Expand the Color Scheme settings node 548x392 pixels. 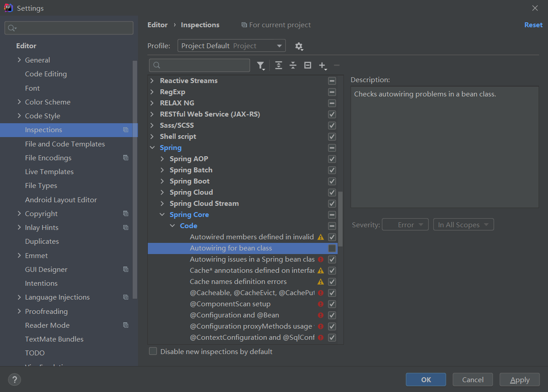[x=19, y=102]
